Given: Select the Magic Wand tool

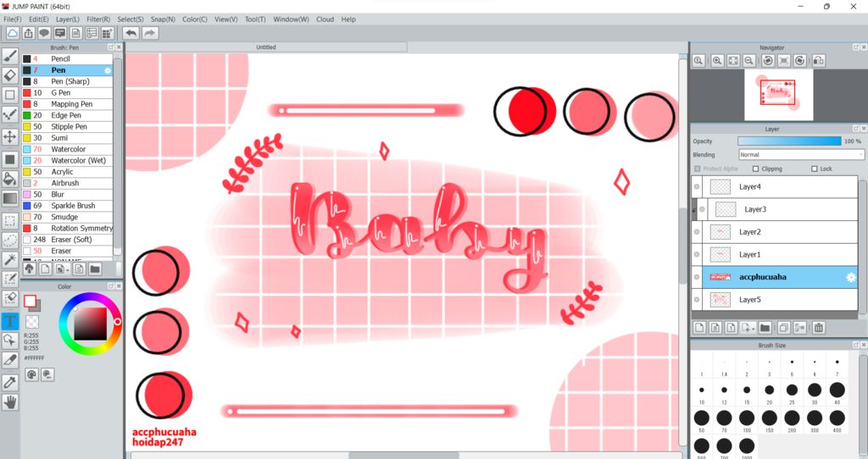Looking at the screenshot, I should pyautogui.click(x=10, y=259).
